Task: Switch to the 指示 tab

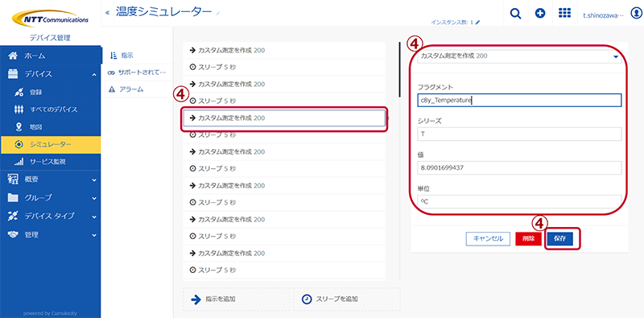Action: (x=137, y=55)
